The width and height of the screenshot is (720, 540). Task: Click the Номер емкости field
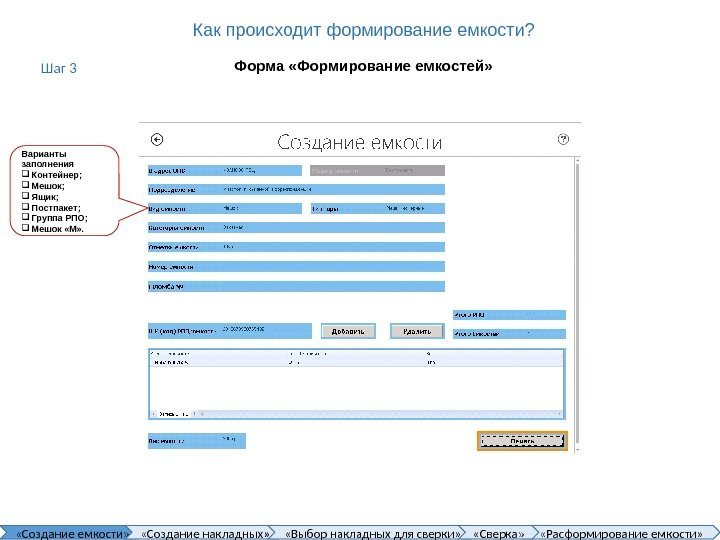(x=296, y=266)
